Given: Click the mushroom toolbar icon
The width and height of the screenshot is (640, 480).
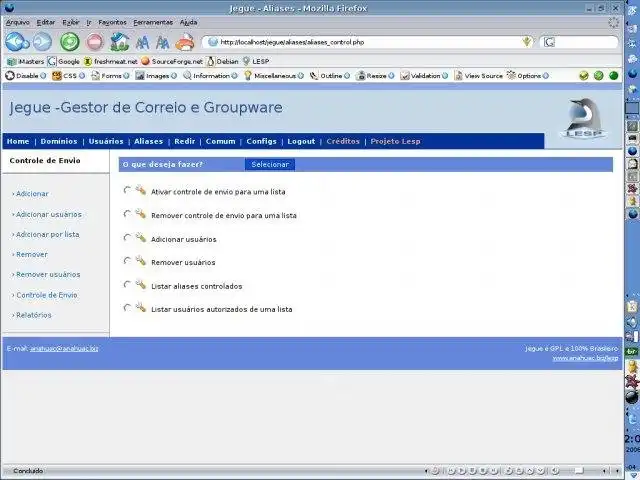Looking at the screenshot, I should (x=185, y=42).
